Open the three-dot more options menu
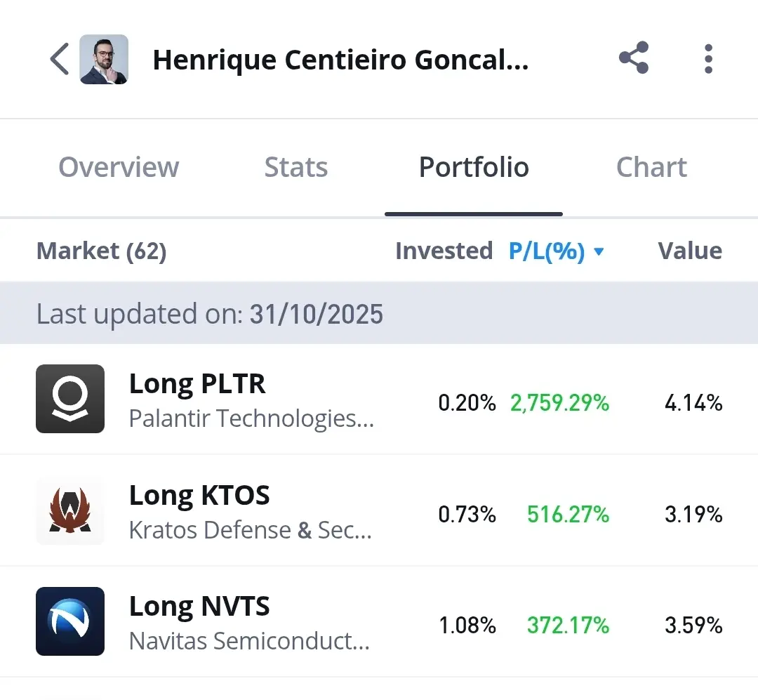 point(708,59)
